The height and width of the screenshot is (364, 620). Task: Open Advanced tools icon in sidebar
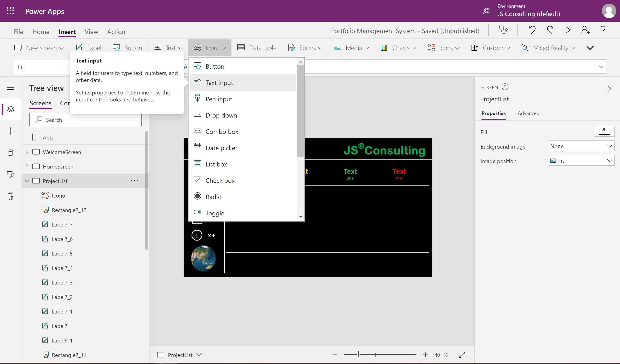point(11,196)
